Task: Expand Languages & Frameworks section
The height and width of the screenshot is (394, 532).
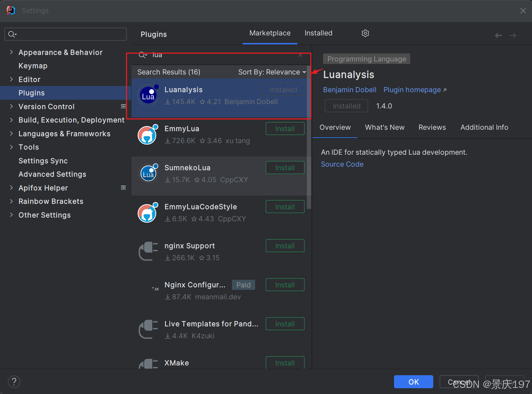Action: (x=11, y=134)
